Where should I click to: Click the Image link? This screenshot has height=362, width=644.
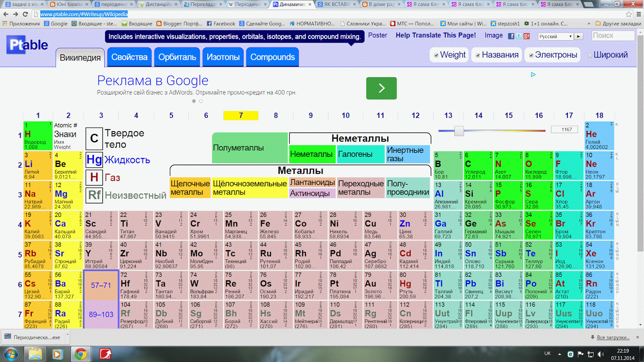493,35
